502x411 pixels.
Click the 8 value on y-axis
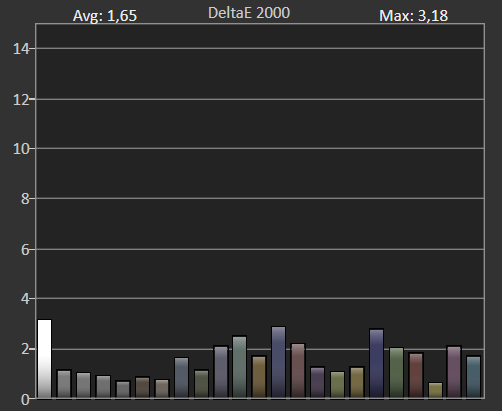pyautogui.click(x=25, y=199)
